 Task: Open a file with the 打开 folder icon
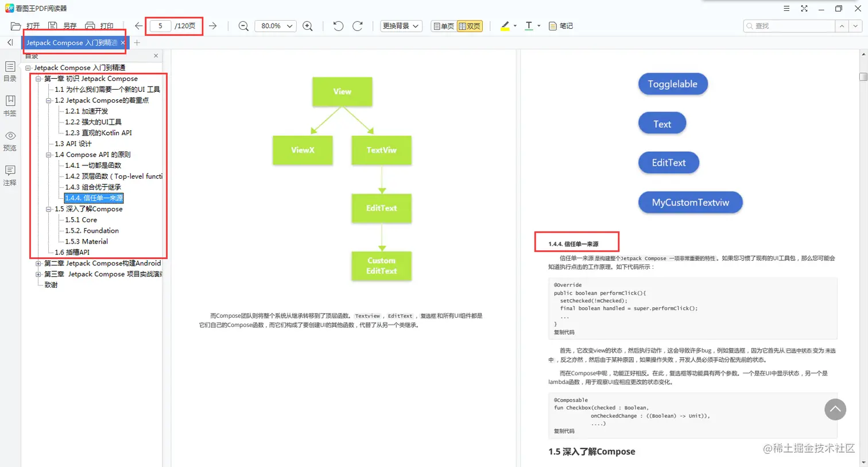16,26
